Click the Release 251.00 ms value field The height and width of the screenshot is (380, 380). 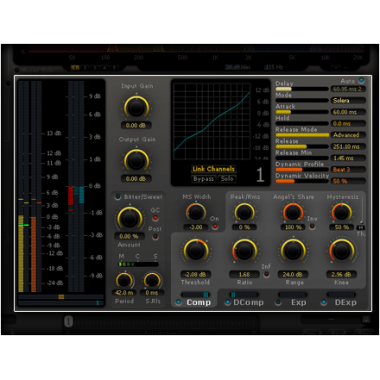[x=348, y=147]
